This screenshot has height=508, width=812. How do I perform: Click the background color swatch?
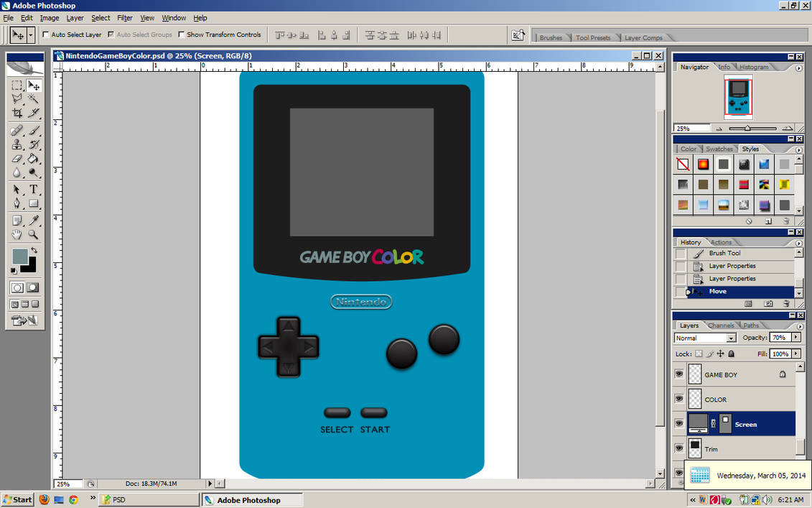coord(31,267)
